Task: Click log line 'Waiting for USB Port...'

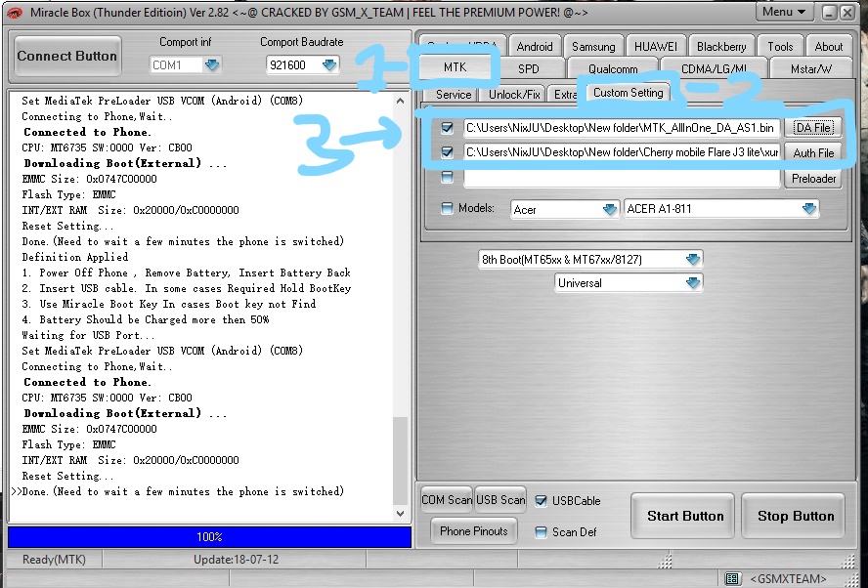Action: click(88, 335)
